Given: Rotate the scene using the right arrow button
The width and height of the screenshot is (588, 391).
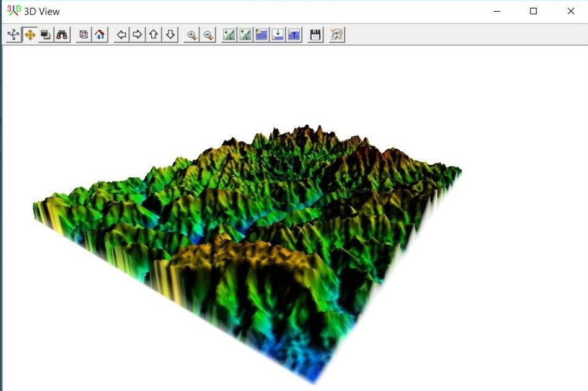Looking at the screenshot, I should (x=138, y=35).
